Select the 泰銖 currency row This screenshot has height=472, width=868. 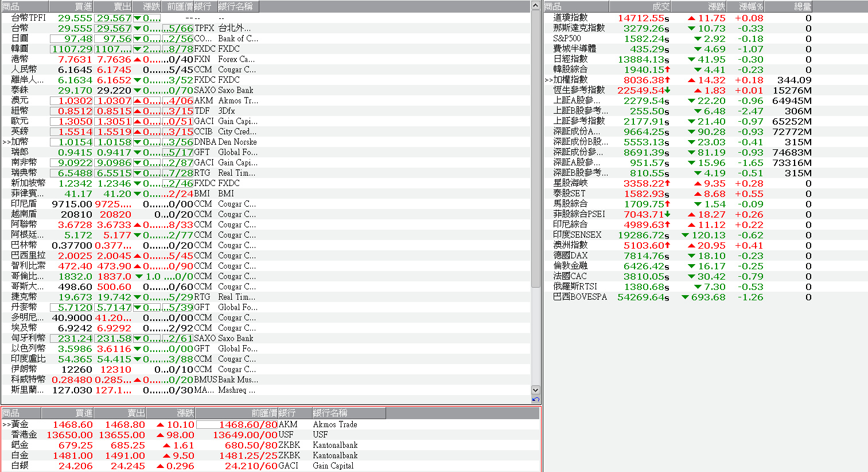pos(266,90)
